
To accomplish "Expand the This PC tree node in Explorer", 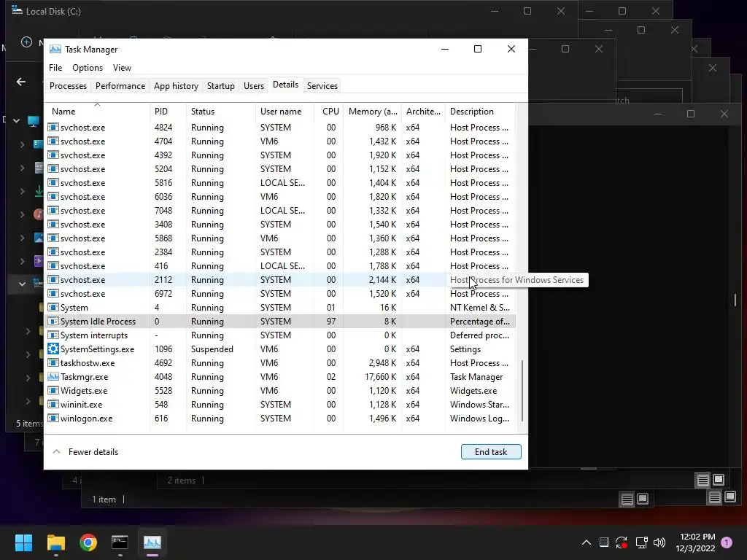I will 17,121.
